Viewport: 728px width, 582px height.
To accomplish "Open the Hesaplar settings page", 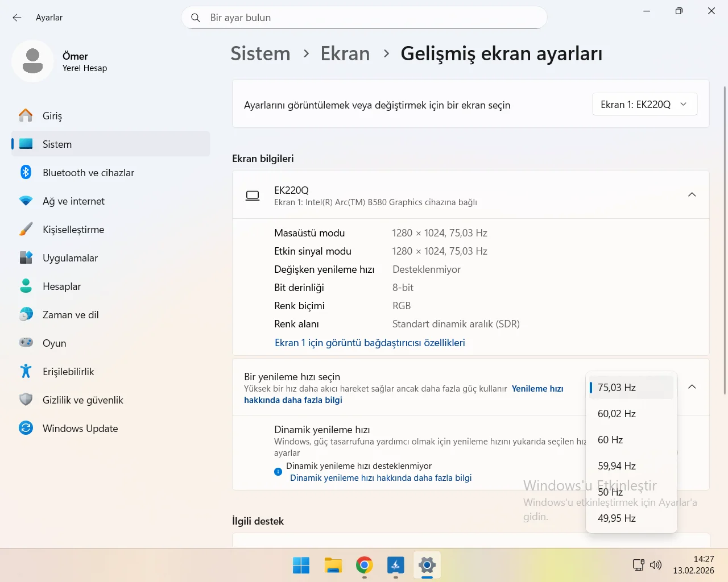I will 111,286.
